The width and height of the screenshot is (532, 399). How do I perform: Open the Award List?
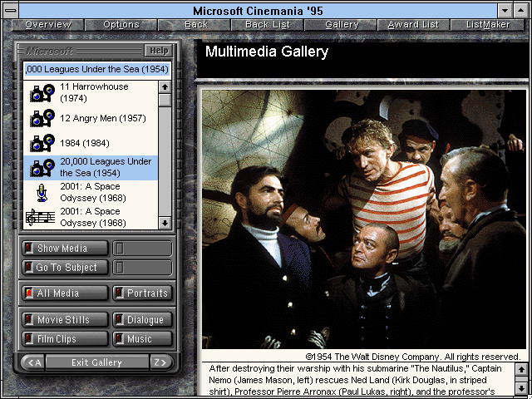pyautogui.click(x=414, y=25)
